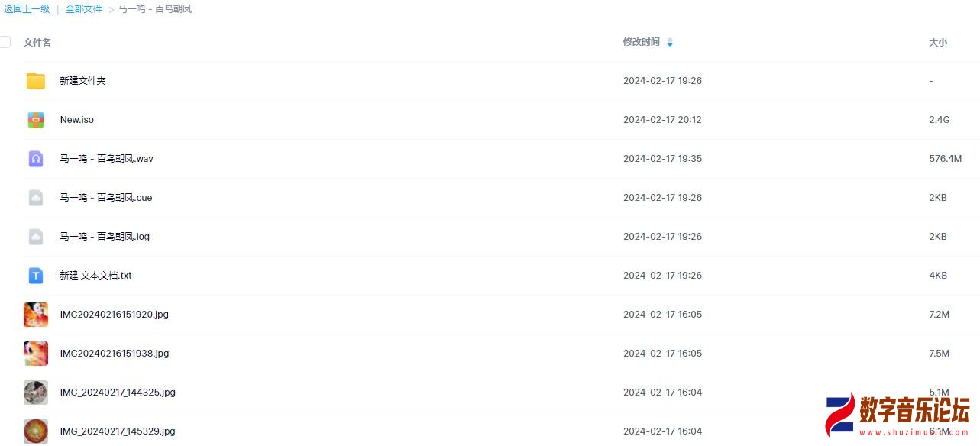Open thumbnail of IMG20240216151938.jpg
Viewport: 980px width, 446px height.
pyautogui.click(x=36, y=354)
